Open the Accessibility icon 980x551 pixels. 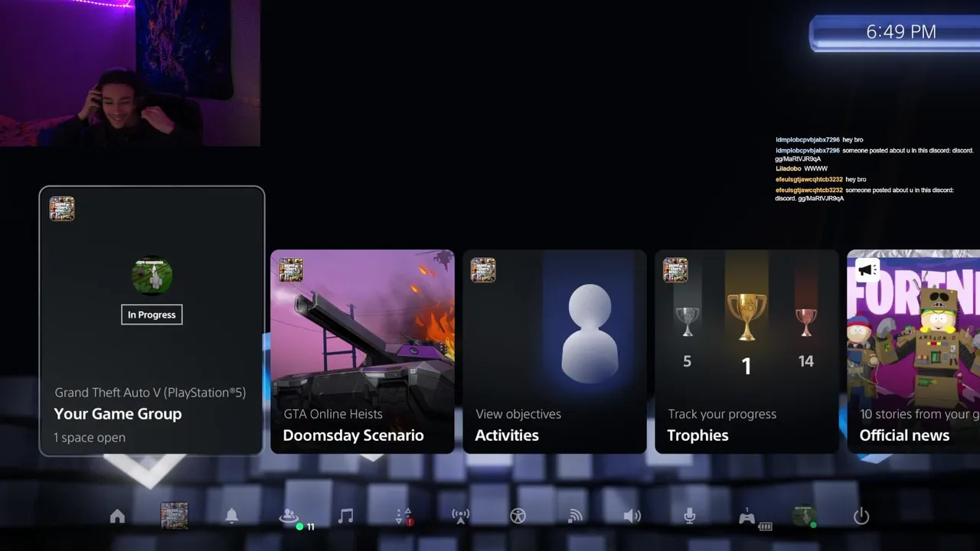[518, 517]
